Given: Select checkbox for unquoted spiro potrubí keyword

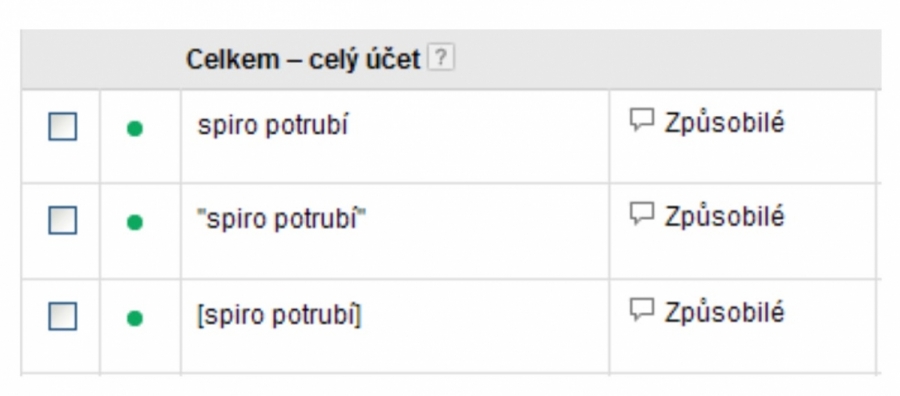Looking at the screenshot, I should click(x=63, y=127).
